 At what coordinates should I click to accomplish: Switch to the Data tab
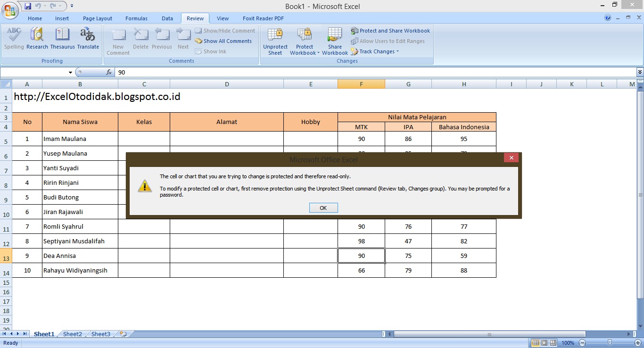(x=167, y=18)
